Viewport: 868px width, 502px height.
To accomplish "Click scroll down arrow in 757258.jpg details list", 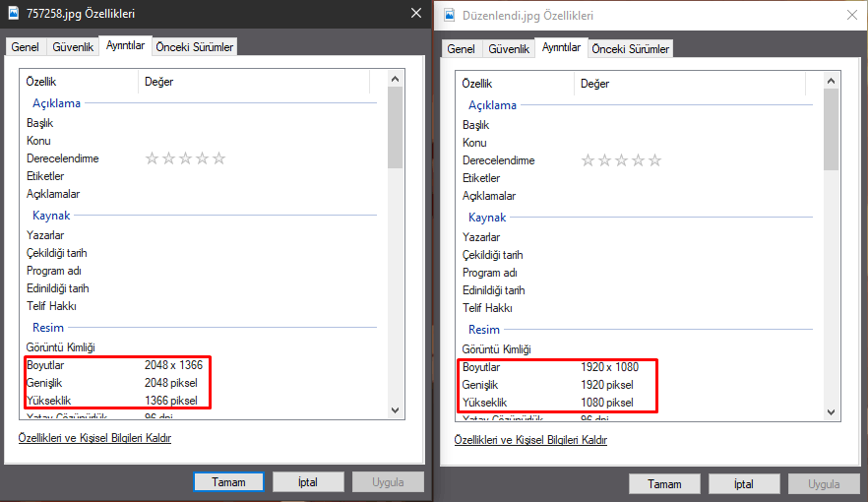I will coord(395,410).
